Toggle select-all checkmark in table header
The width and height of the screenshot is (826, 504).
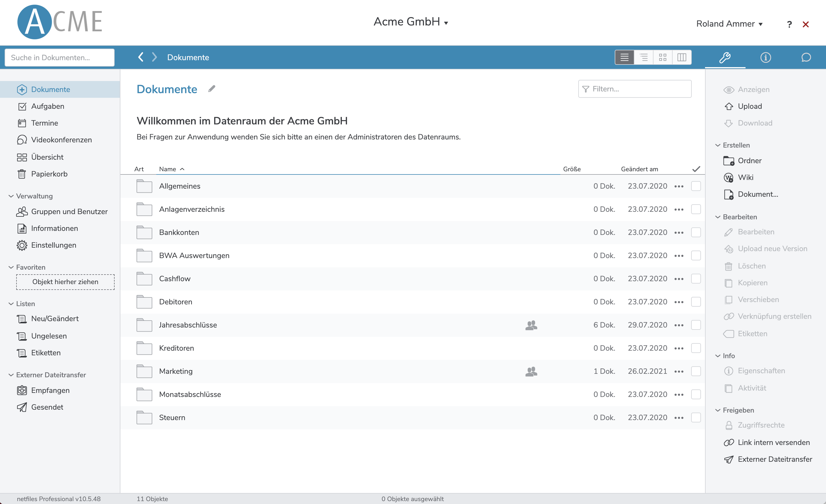(x=696, y=169)
